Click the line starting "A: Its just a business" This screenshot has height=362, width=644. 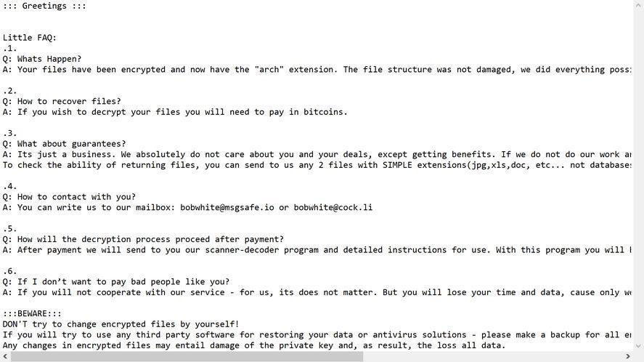[218, 154]
